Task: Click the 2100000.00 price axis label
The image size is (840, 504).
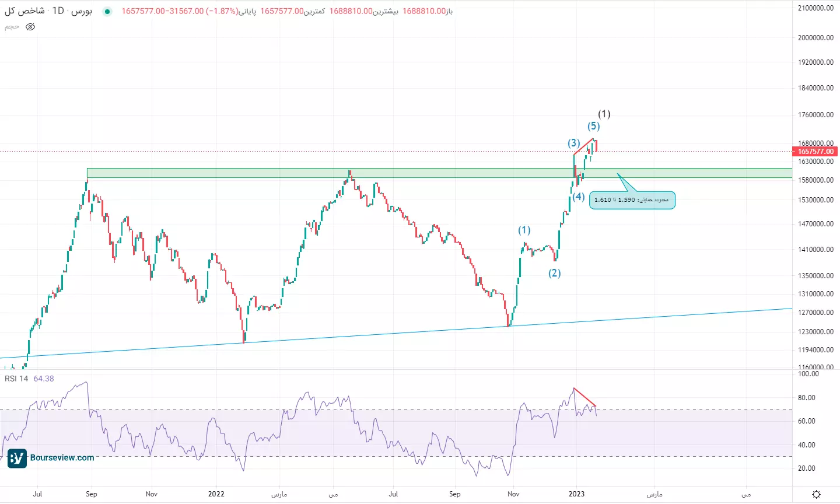Action: point(815,8)
